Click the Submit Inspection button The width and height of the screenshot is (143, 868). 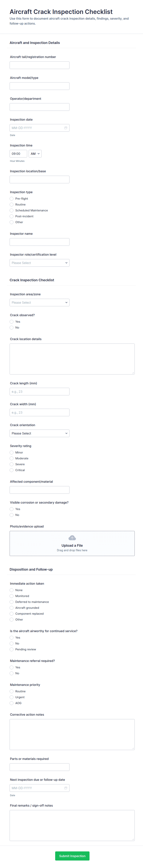pyautogui.click(x=72, y=856)
